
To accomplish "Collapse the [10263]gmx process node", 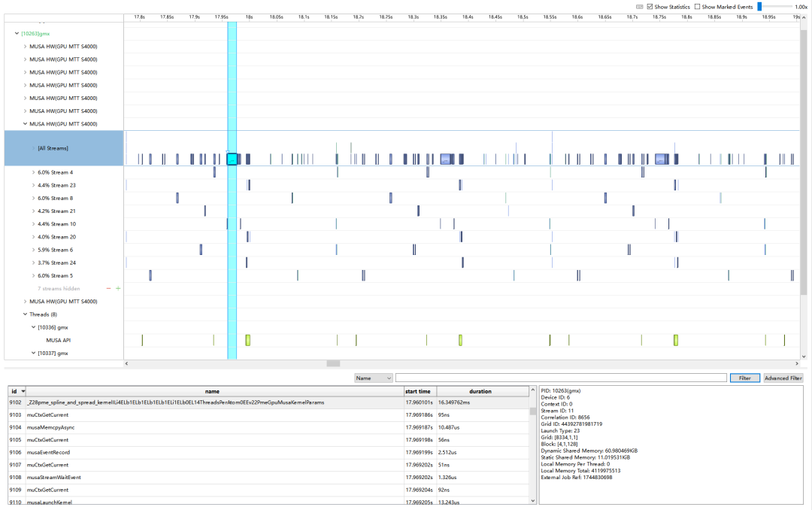I will 17,33.
